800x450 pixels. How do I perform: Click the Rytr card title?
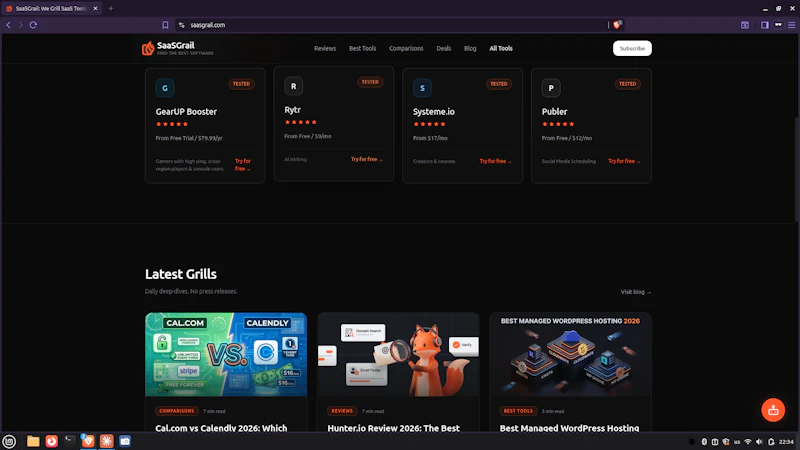point(292,110)
